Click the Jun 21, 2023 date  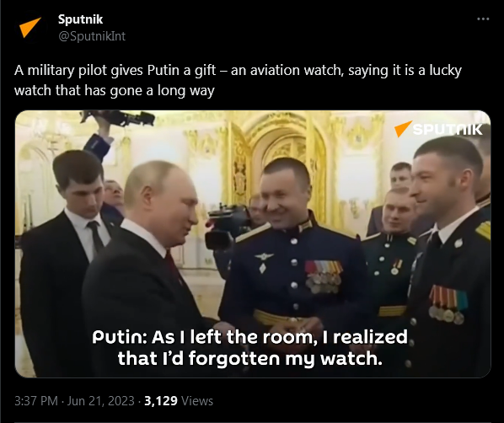pyautogui.click(x=100, y=401)
